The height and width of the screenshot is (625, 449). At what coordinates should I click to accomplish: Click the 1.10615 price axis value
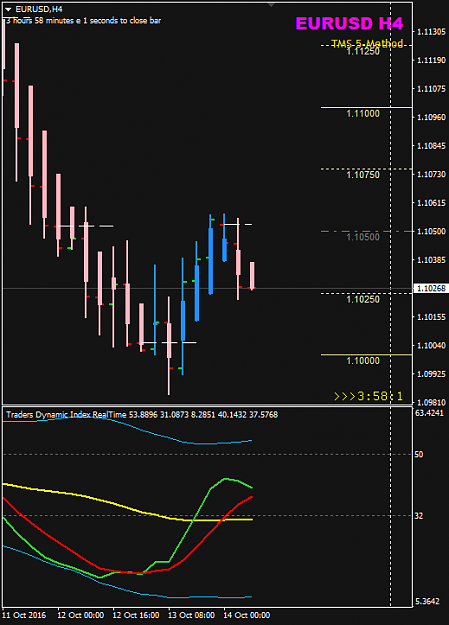431,203
